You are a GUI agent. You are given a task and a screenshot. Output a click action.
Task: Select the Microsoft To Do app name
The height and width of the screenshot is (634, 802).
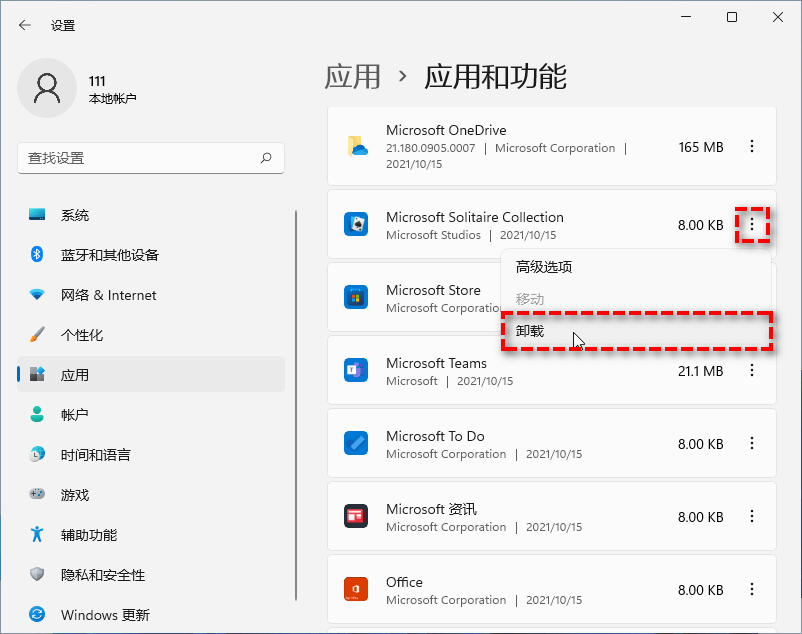(x=435, y=437)
